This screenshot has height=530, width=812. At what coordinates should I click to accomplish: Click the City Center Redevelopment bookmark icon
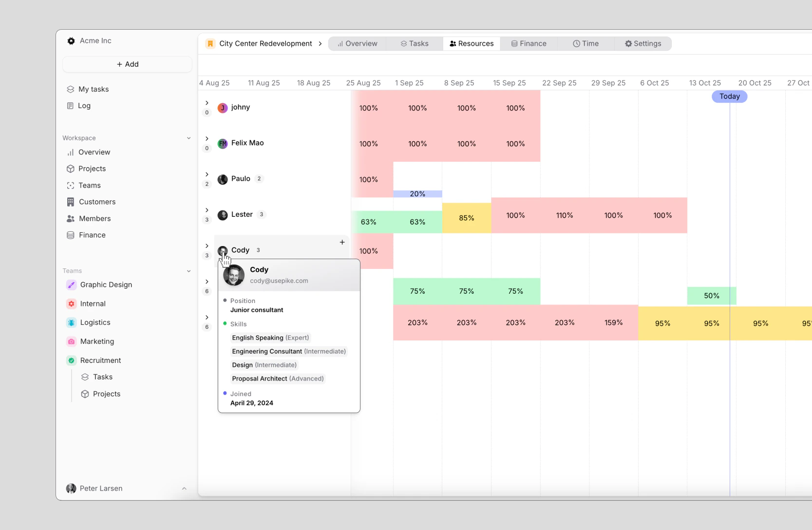click(x=210, y=43)
